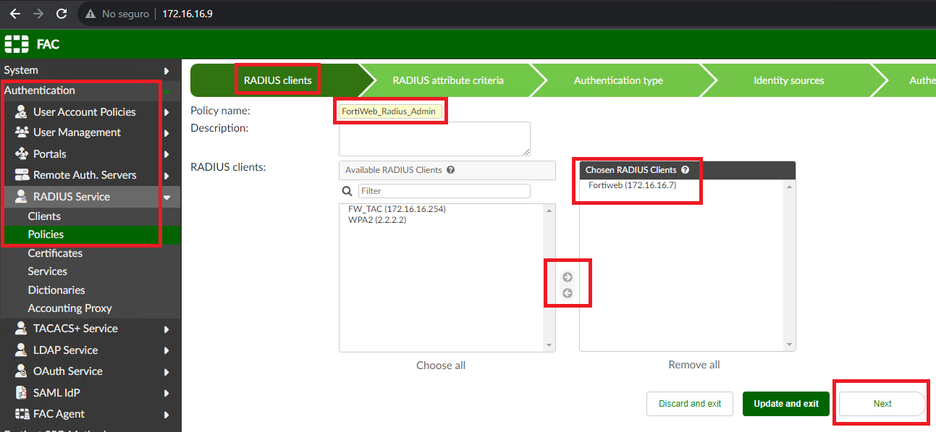Click the filter search magnifier icon
The image size is (936, 432).
coord(347,191)
